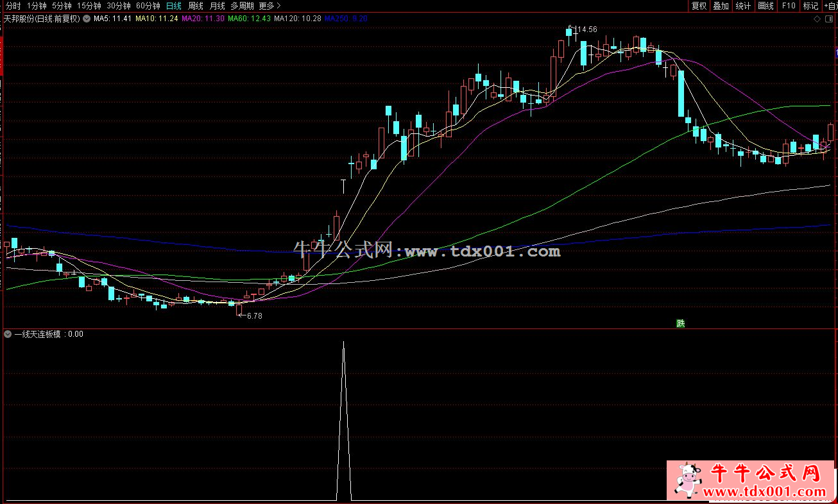Click the 天邦股份 chart title
This screenshot has height=504, width=838.
click(42, 19)
